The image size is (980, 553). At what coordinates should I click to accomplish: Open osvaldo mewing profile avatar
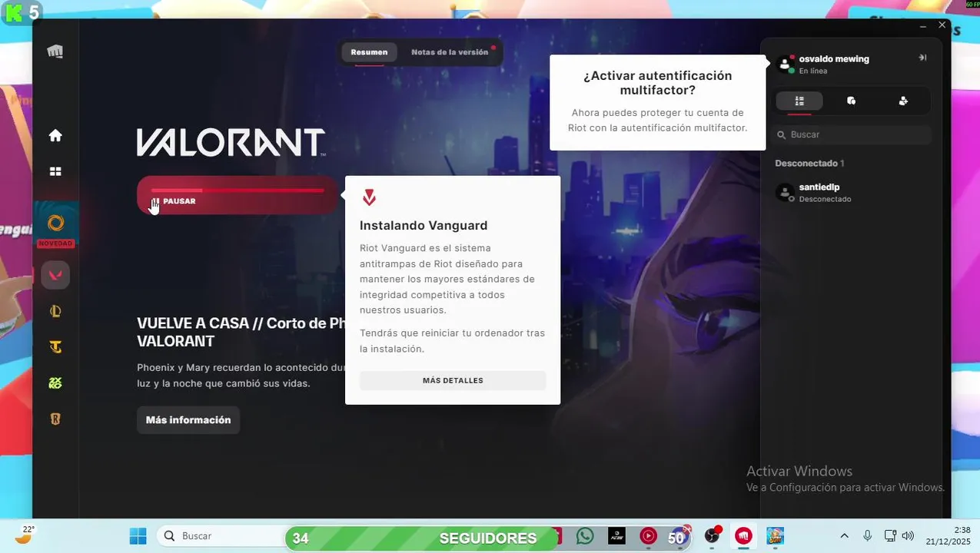[x=785, y=64]
